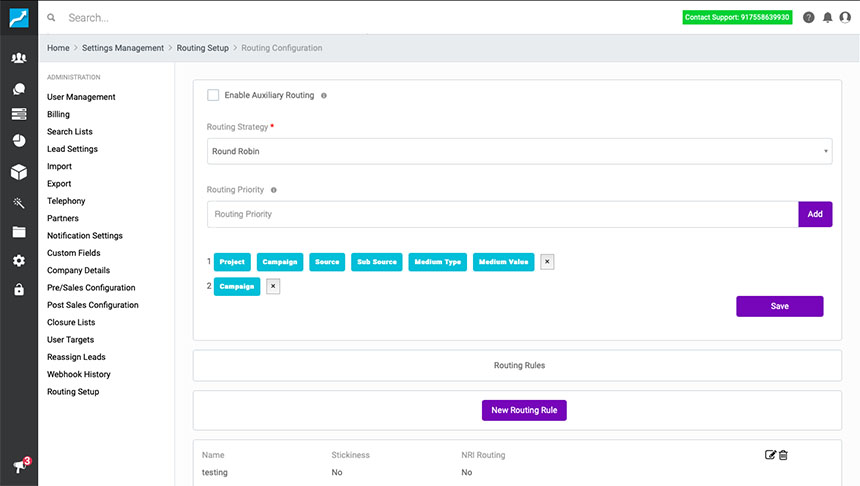Open the folder icon in sidebar
The image size is (860, 486).
(x=19, y=232)
